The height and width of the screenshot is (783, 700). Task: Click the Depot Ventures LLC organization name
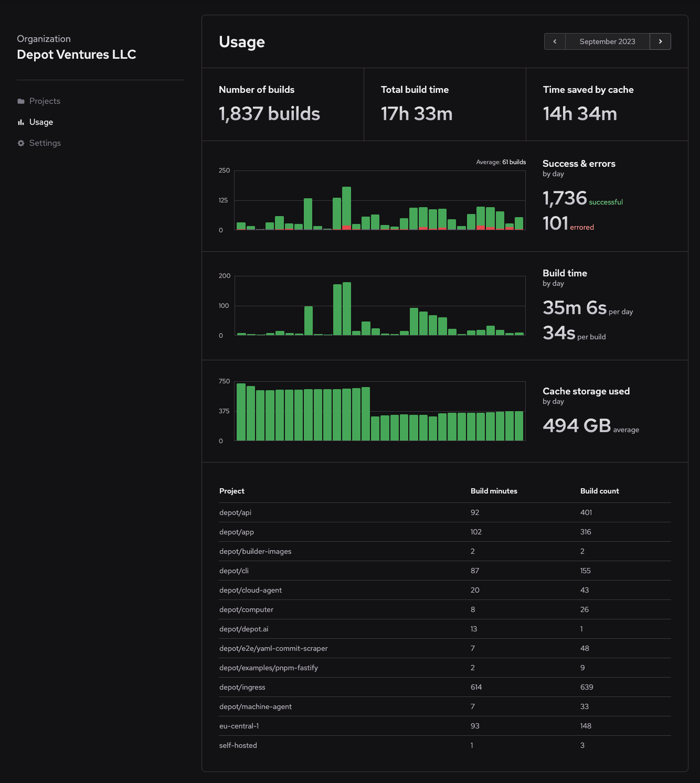pyautogui.click(x=77, y=54)
